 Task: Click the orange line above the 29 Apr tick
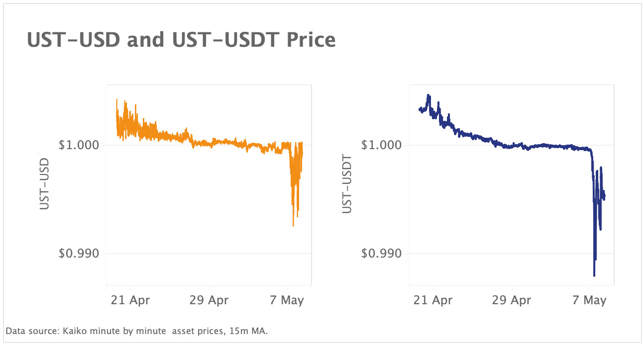pos(209,143)
